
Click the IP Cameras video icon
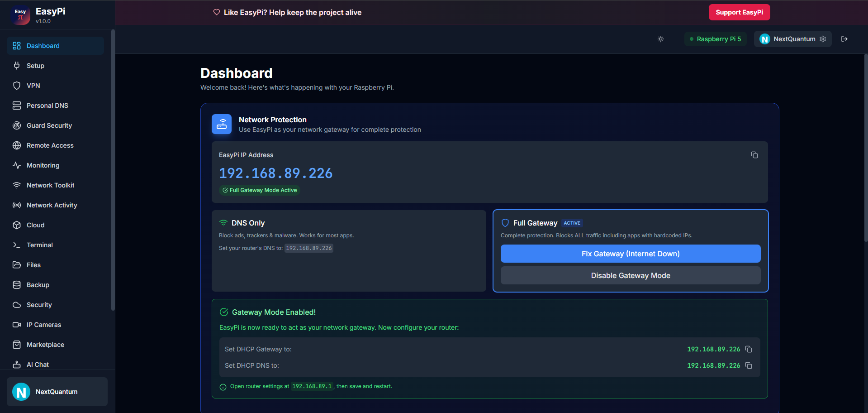[x=17, y=325]
